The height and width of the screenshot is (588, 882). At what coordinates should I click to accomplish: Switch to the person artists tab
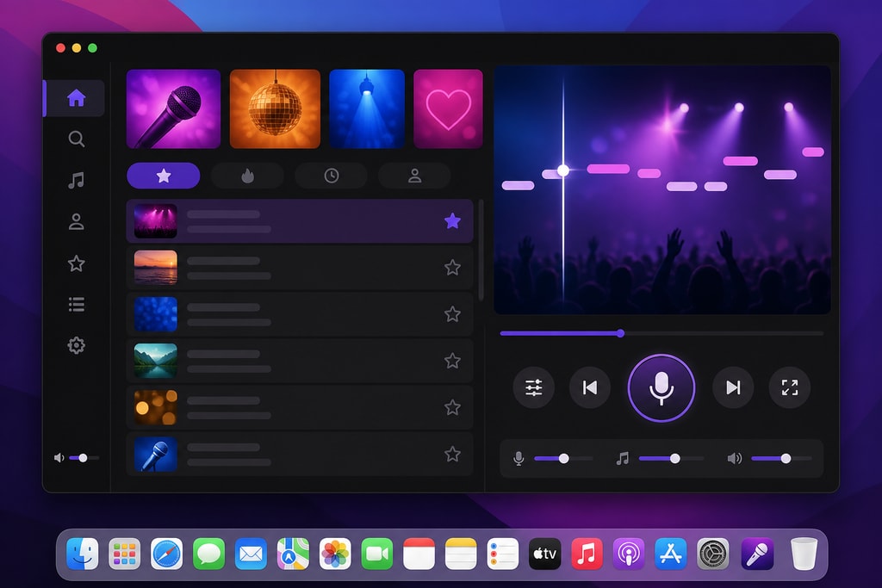[414, 176]
